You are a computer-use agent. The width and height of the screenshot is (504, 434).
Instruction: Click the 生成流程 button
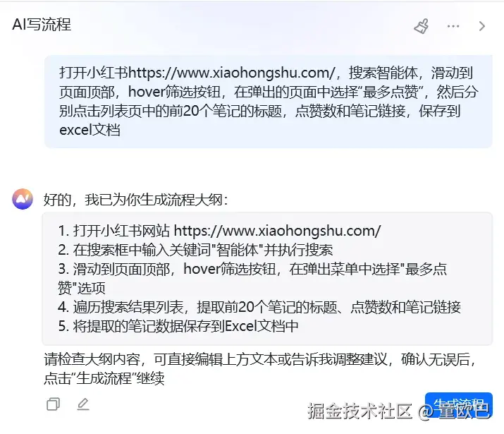tap(459, 405)
